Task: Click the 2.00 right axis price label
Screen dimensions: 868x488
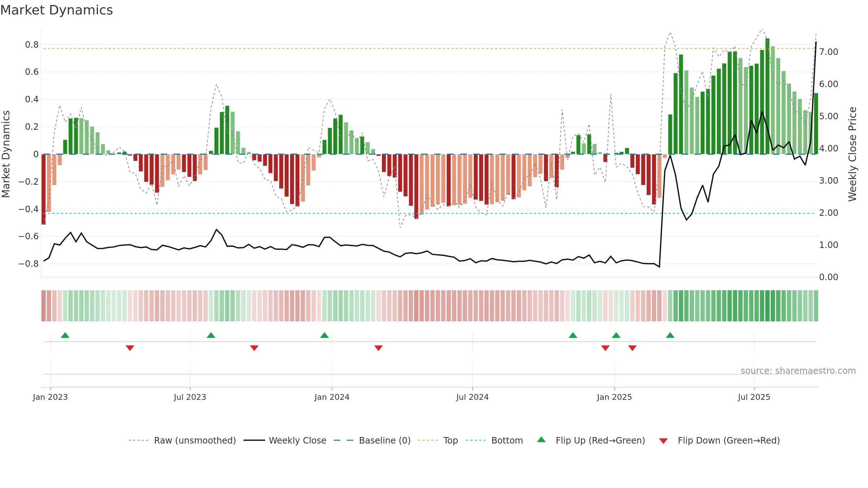Action: pyautogui.click(x=829, y=213)
